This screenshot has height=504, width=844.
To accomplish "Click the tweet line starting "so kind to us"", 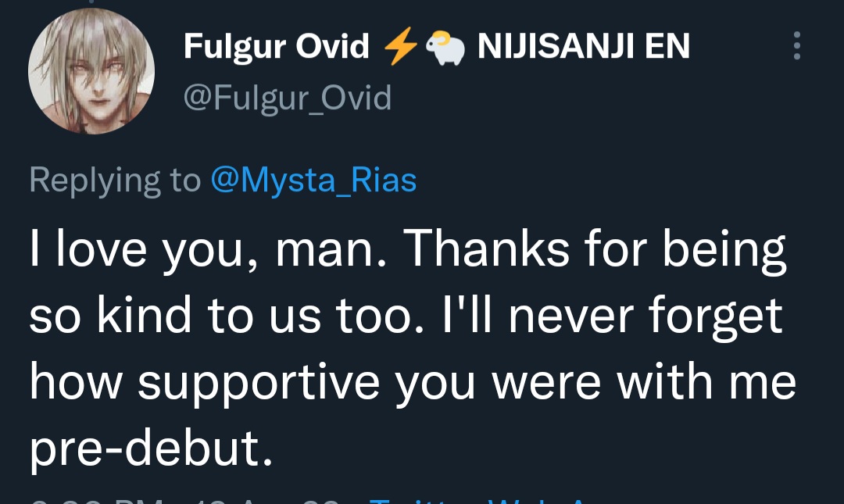I will pos(405,316).
